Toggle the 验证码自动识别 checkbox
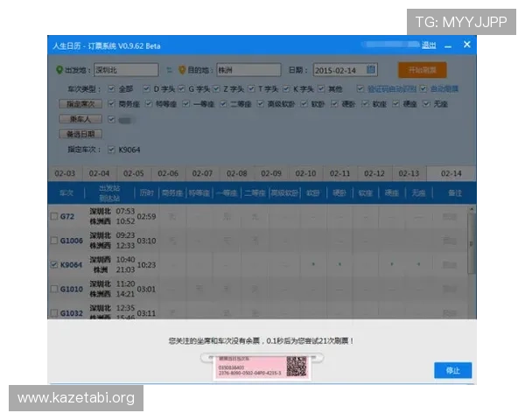The width and height of the screenshot is (525, 420). [360, 88]
